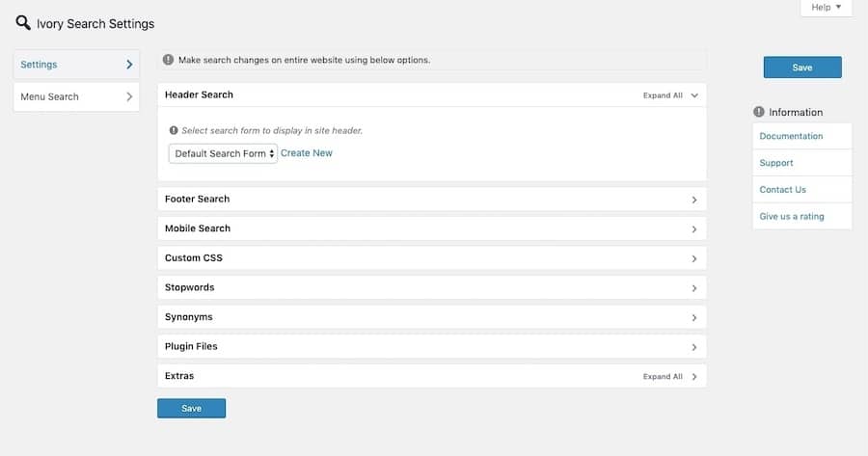The height and width of the screenshot is (456, 868).
Task: Click the hint icon above the search form selector
Action: [x=174, y=130]
